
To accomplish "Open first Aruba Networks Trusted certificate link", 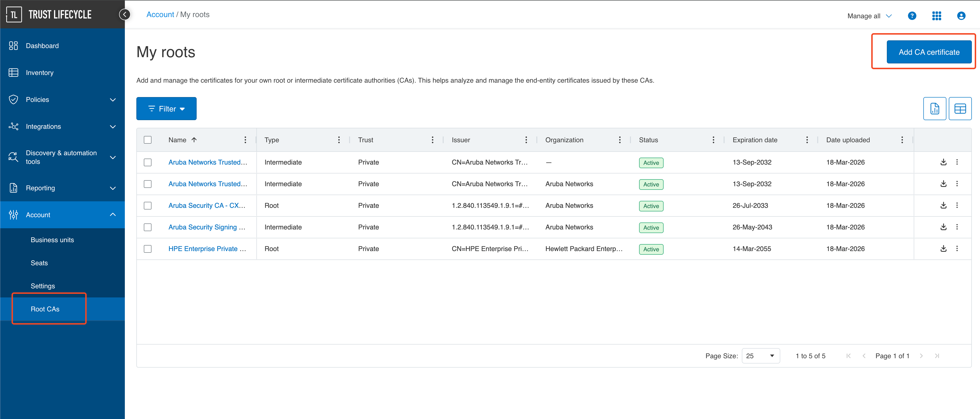I will (208, 162).
